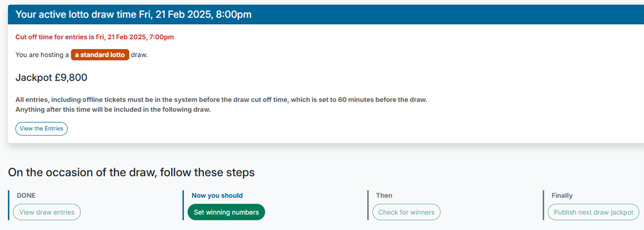Click the 'Then' step label
Image resolution: width=644 pixels, height=230 pixels.
[x=384, y=196]
